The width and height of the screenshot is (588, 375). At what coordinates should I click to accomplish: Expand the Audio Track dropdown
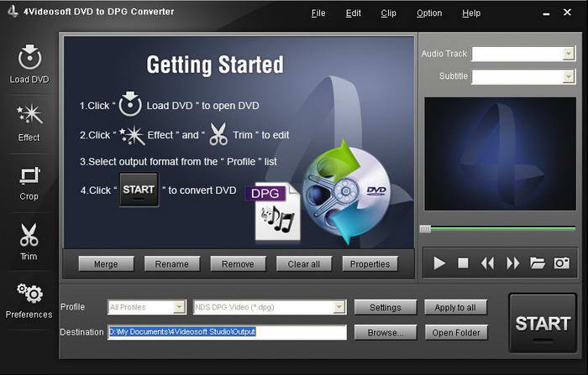[x=569, y=54]
